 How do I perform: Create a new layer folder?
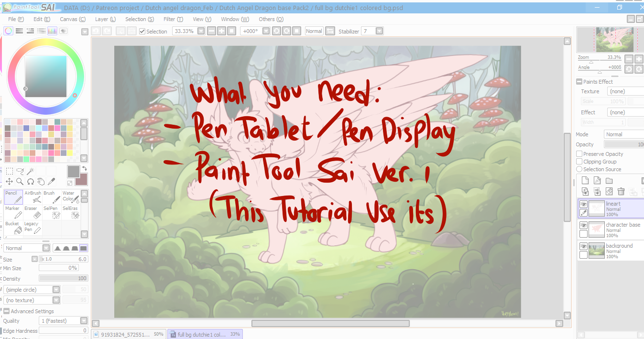609,181
